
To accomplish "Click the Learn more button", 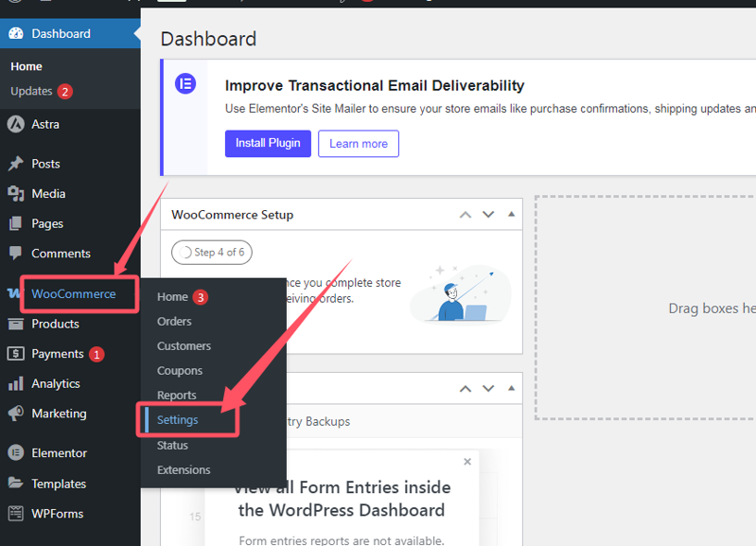I will (359, 143).
